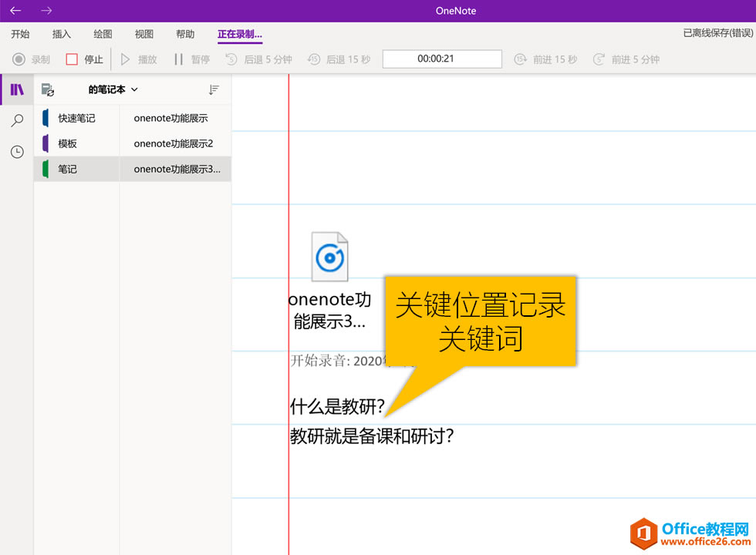Click the sync notebooks icon above section list

tap(48, 89)
